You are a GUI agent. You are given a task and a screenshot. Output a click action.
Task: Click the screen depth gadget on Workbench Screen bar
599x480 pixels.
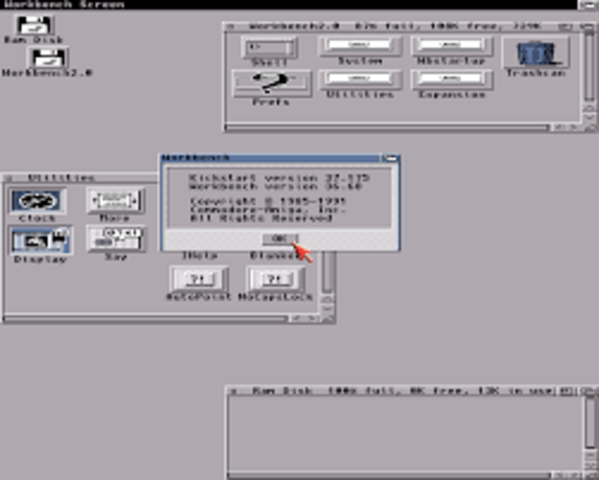tap(588, 5)
